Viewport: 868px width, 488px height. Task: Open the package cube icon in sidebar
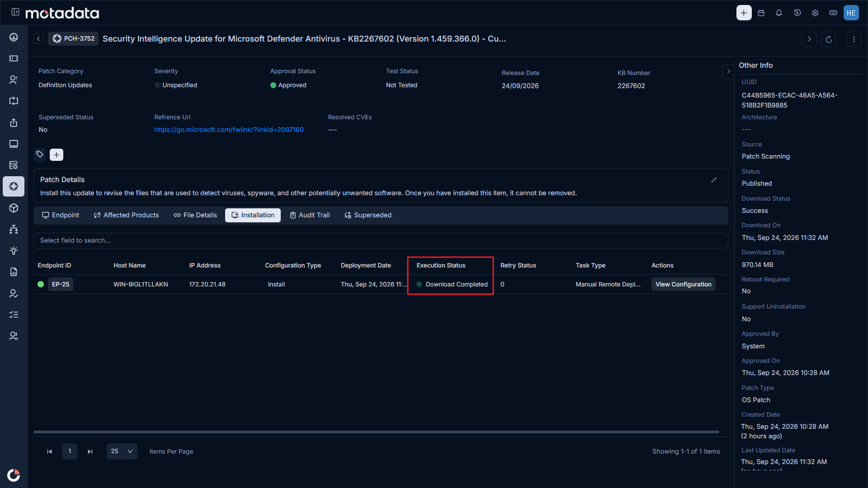(x=14, y=208)
